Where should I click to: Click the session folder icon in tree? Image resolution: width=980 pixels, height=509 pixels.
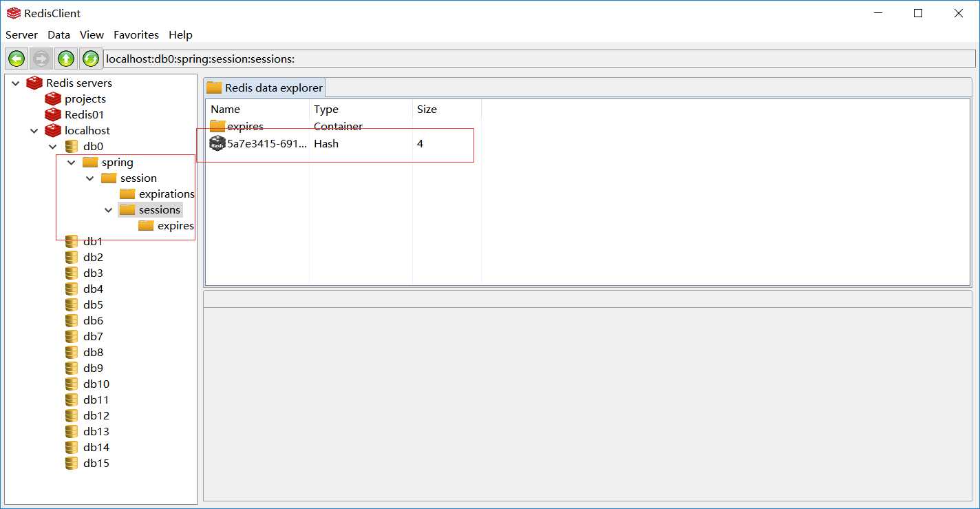point(109,178)
